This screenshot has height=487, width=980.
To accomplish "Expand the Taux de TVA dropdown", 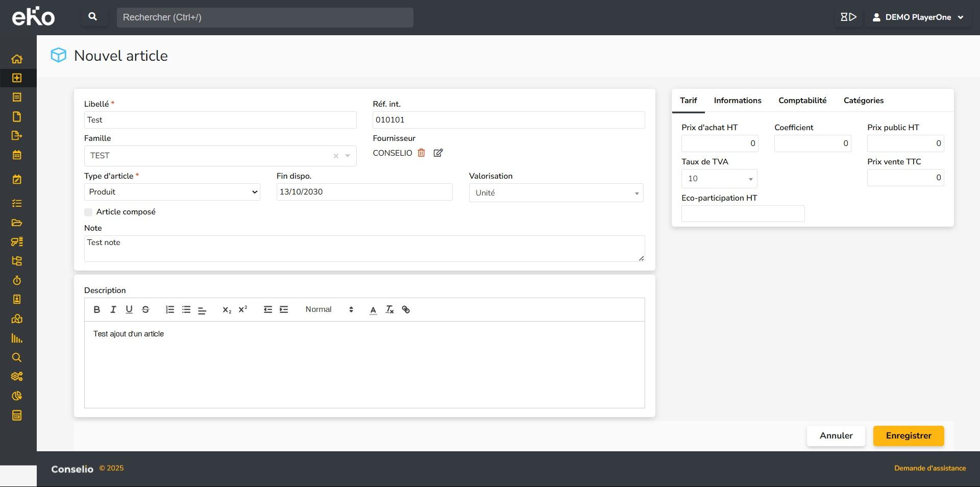I will (719, 179).
